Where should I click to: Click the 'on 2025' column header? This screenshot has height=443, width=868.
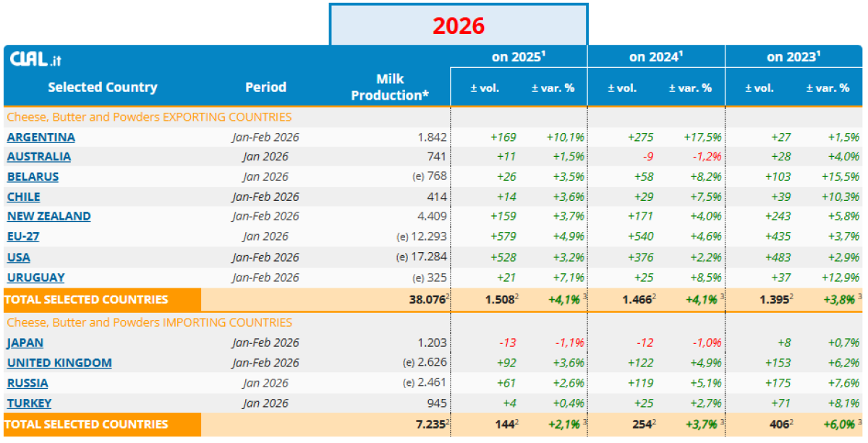(518, 57)
